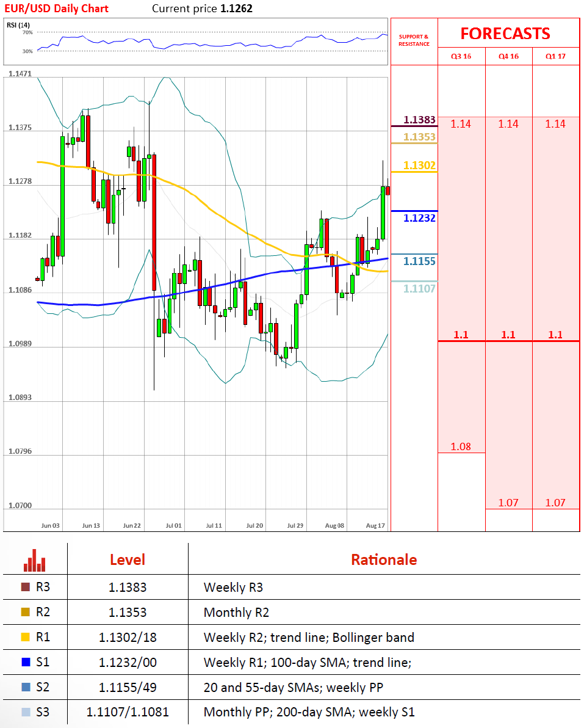
Task: Click the 1.1302/18 level cell
Action: click(128, 638)
